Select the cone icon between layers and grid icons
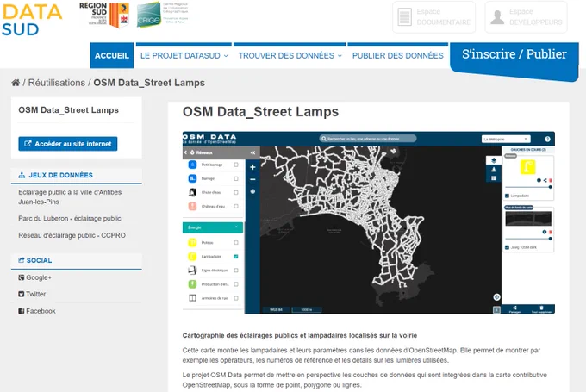 494,169
